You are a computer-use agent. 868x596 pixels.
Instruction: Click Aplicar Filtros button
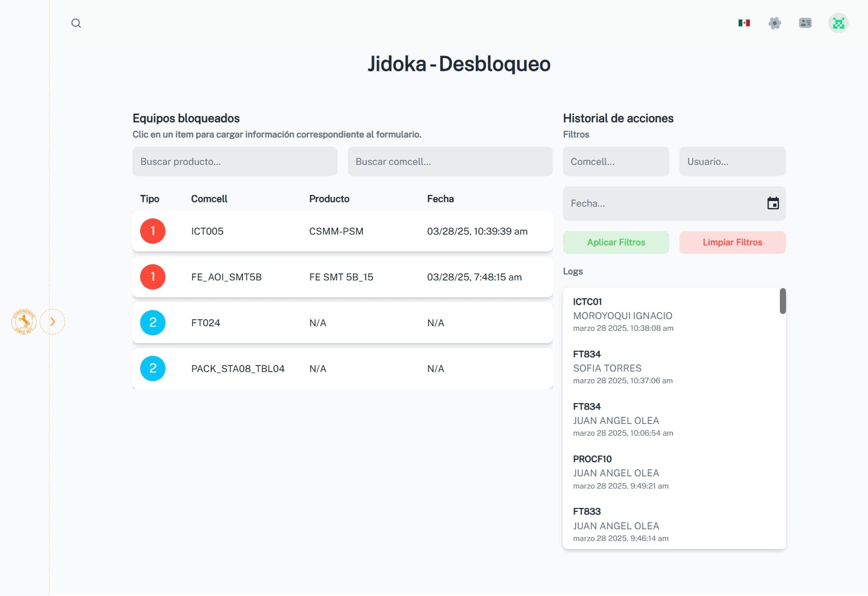[615, 242]
